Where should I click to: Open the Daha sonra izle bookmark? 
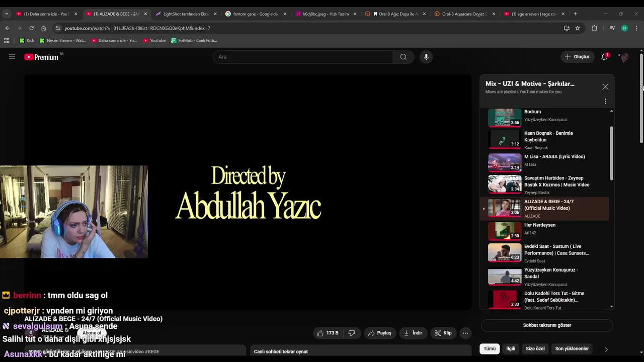click(114, 40)
